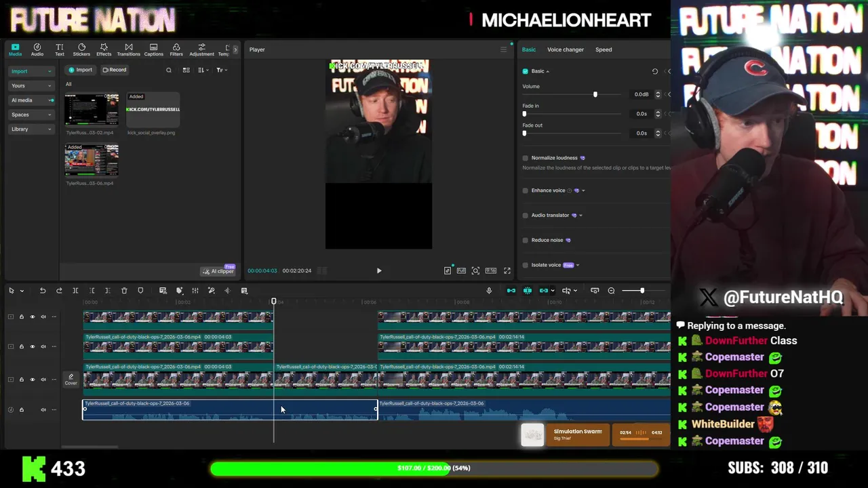Enable Enhance voice checkbox

[x=526, y=190]
